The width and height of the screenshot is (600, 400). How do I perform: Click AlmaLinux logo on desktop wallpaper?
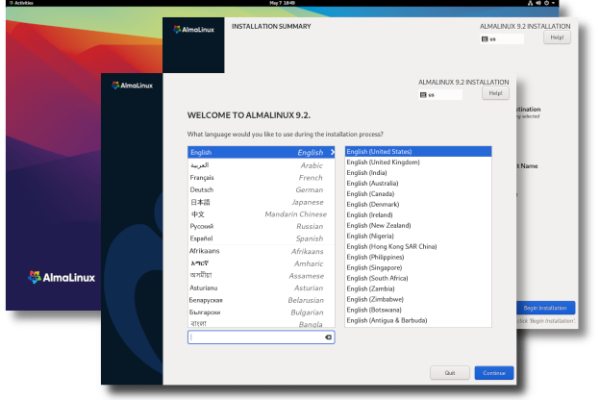tap(62, 277)
